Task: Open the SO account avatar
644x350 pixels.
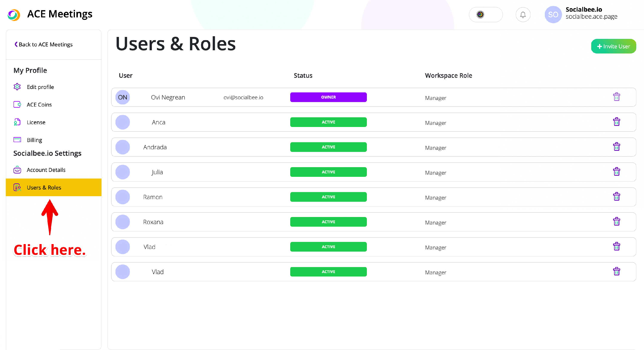Action: (553, 15)
